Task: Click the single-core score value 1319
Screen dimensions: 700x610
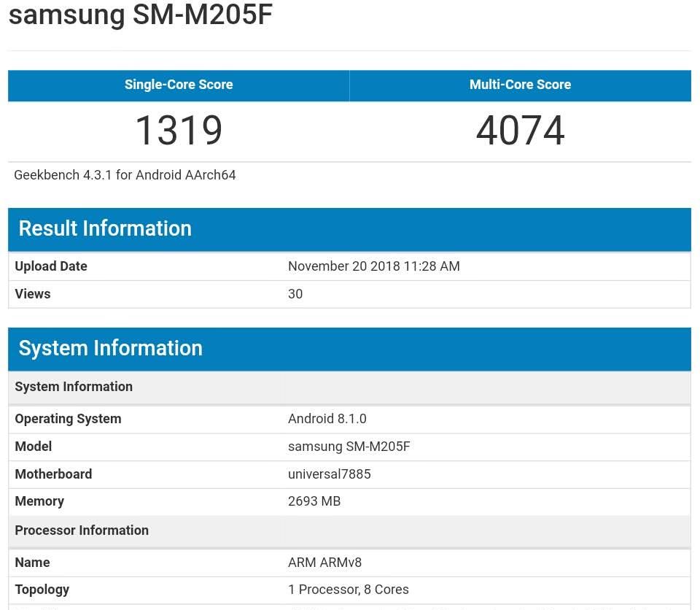Action: 179,131
